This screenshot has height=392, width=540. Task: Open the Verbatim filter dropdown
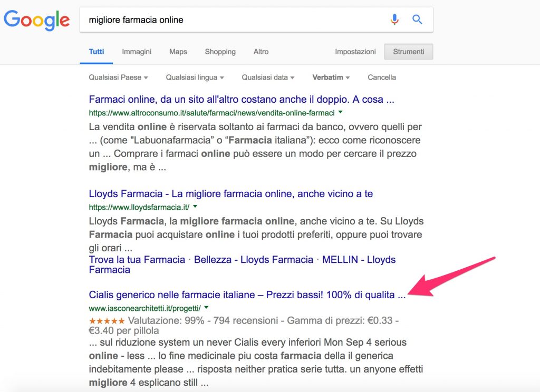pyautogui.click(x=331, y=77)
